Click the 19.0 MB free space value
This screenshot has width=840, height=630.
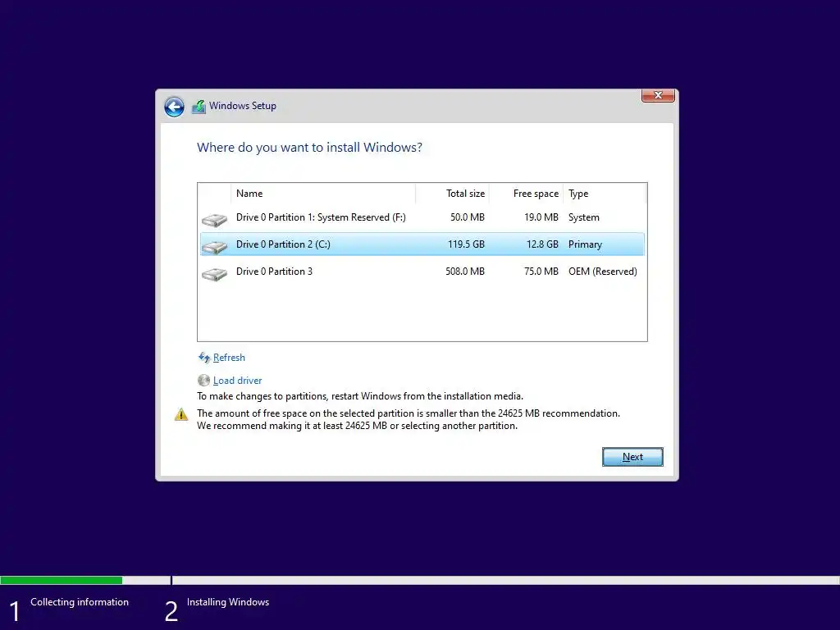[x=541, y=217]
